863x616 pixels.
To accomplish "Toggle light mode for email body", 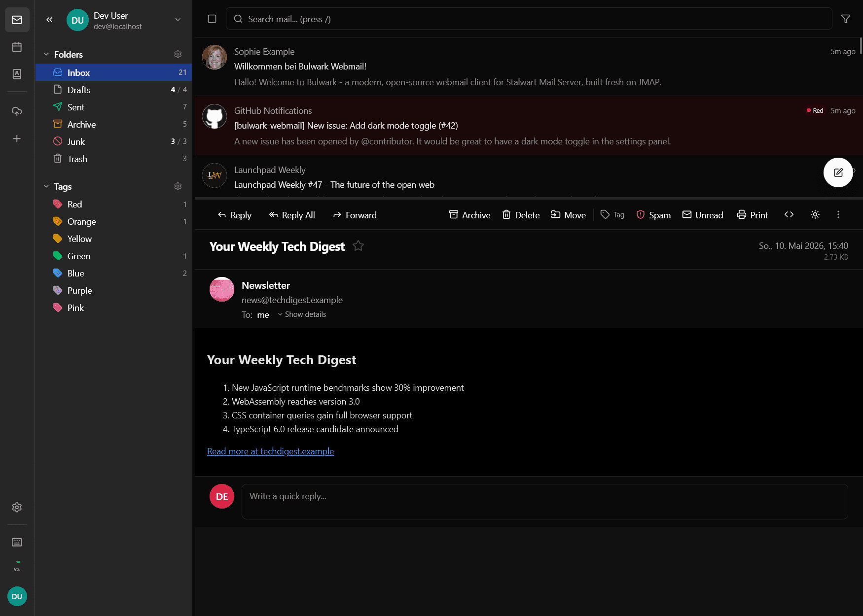I will tap(815, 215).
